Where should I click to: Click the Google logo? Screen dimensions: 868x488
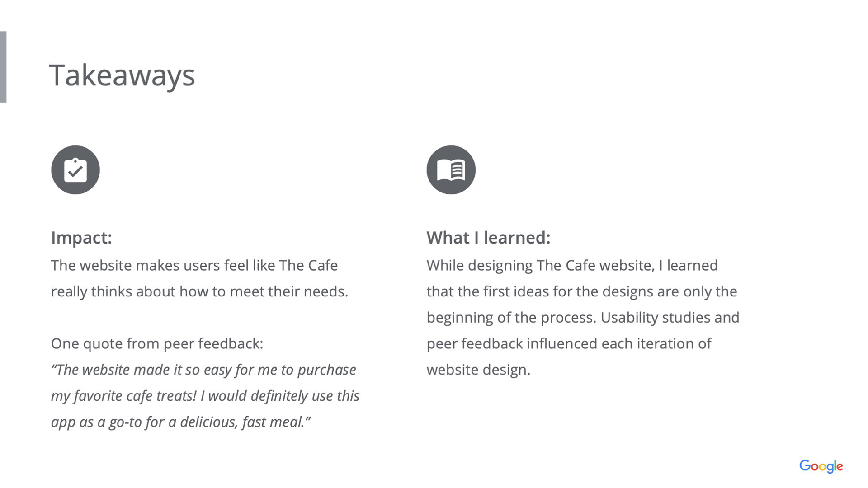pos(821,466)
